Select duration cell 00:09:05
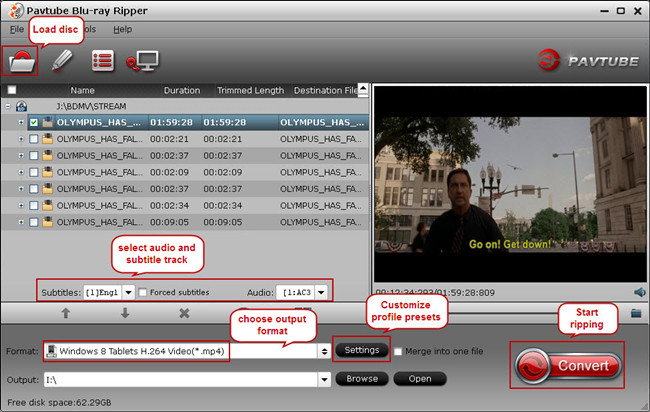 click(x=169, y=222)
